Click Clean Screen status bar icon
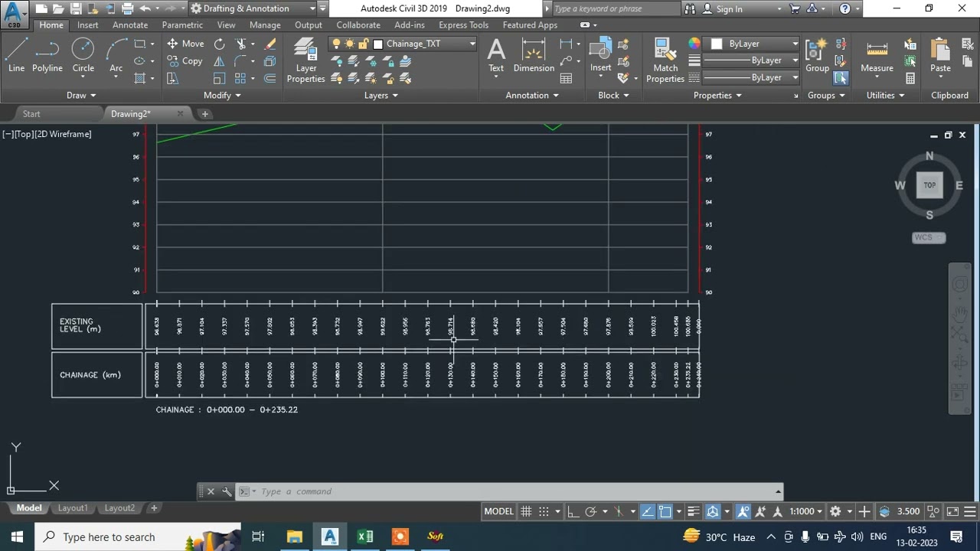This screenshot has height=551, width=980. [x=952, y=511]
